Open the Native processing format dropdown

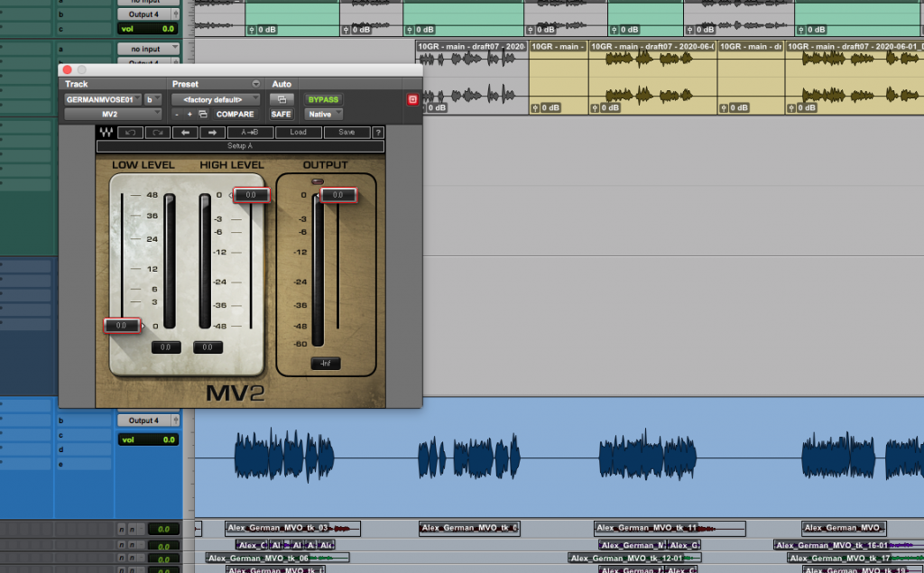pos(323,114)
